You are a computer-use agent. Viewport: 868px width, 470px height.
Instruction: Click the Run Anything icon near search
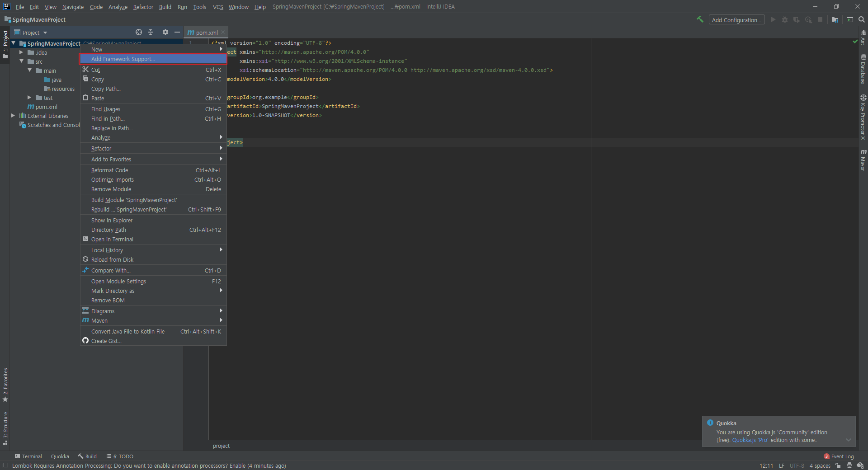point(850,19)
